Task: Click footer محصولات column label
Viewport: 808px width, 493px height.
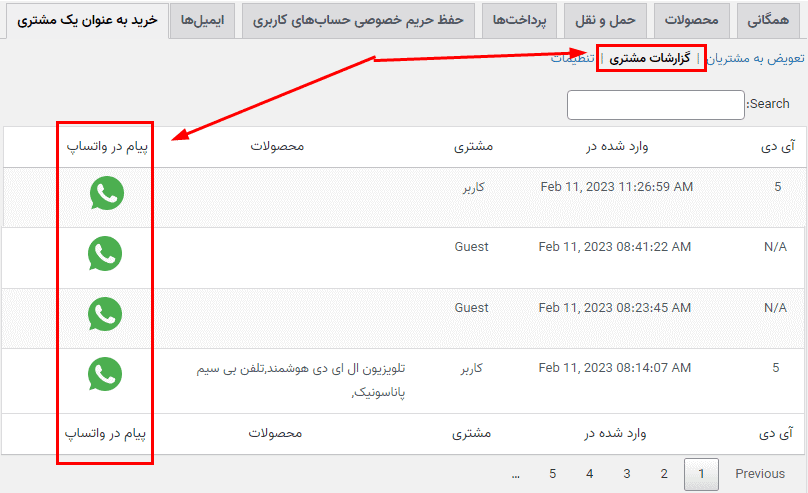Action: tap(275, 433)
